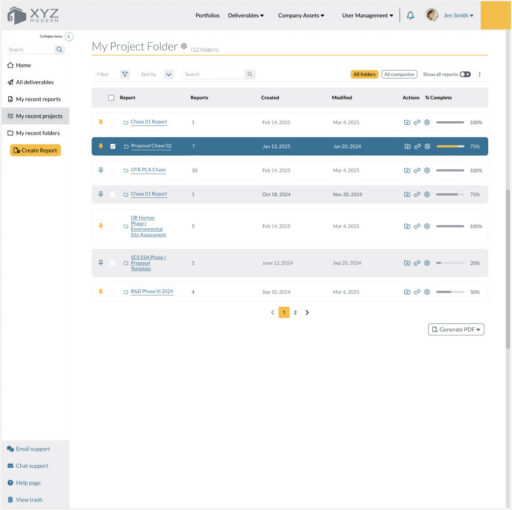Open the Jen Smith account dropdown
The image size is (512, 510).
pyautogui.click(x=458, y=15)
